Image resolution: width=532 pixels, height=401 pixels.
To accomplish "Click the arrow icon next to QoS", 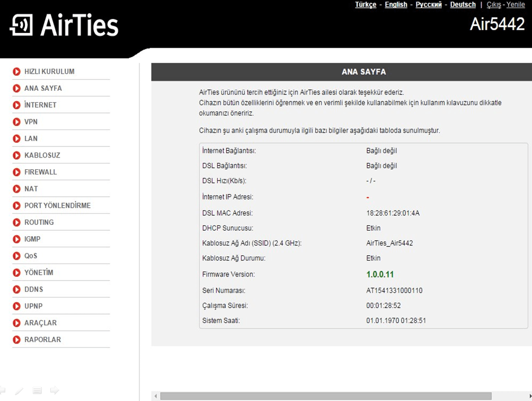I will click(17, 256).
